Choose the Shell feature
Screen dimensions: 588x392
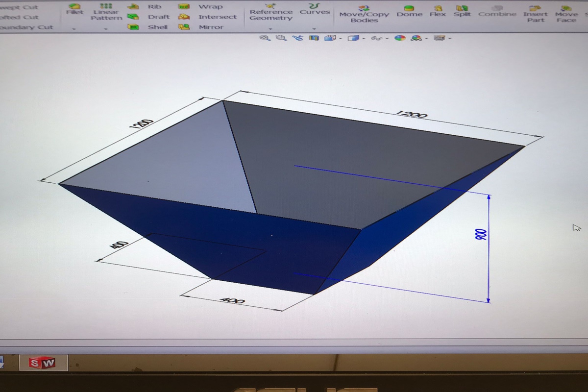point(147,27)
